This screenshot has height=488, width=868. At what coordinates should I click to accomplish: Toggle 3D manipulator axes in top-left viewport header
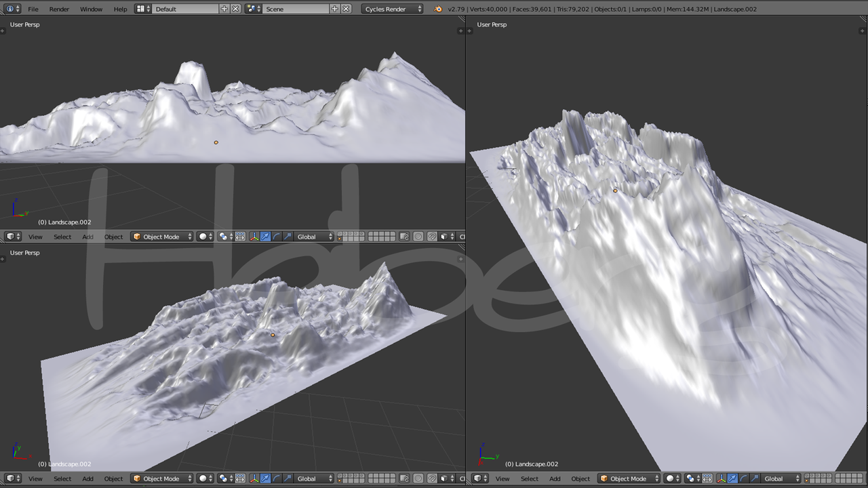tap(254, 237)
